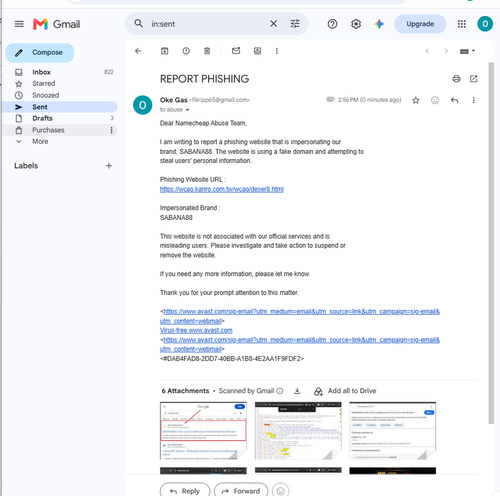This screenshot has height=496, width=500.
Task: Click the sender name Oke Gas
Action: 173,100
